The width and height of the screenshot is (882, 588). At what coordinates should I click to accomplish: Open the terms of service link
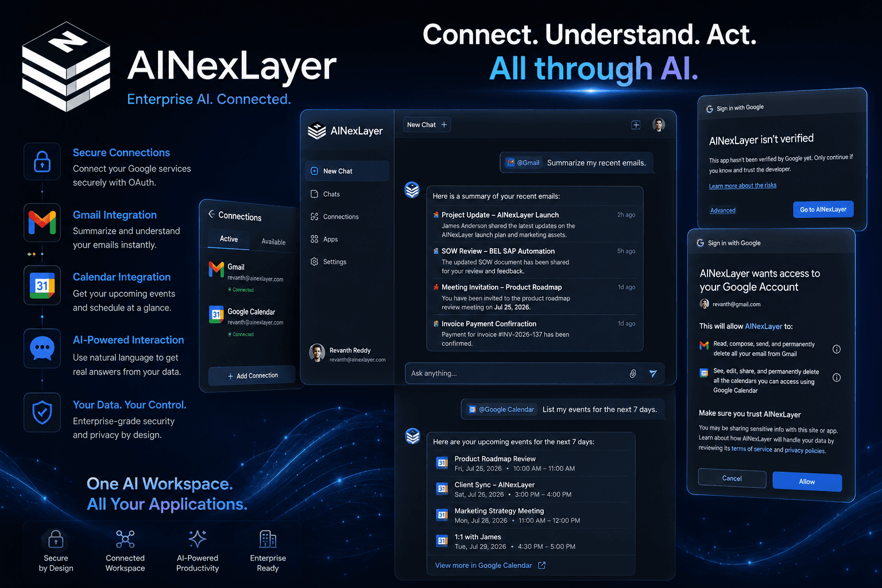752,449
